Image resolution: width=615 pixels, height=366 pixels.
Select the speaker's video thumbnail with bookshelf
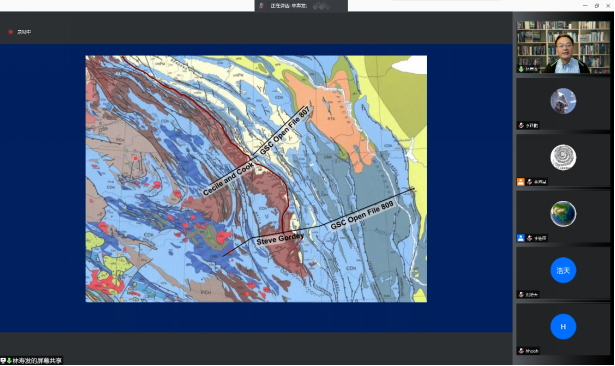[x=563, y=47]
